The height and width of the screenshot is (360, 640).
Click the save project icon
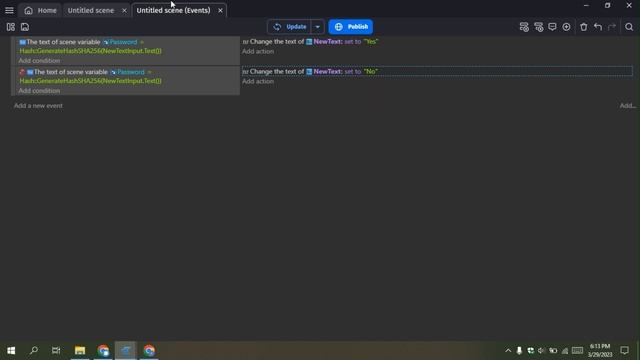[25, 27]
